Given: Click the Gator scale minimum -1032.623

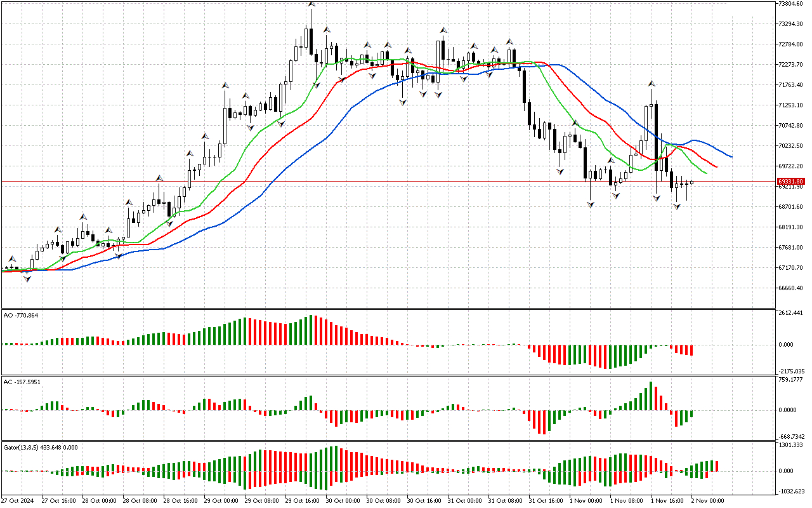Looking at the screenshot, I should pyautogui.click(x=792, y=491).
